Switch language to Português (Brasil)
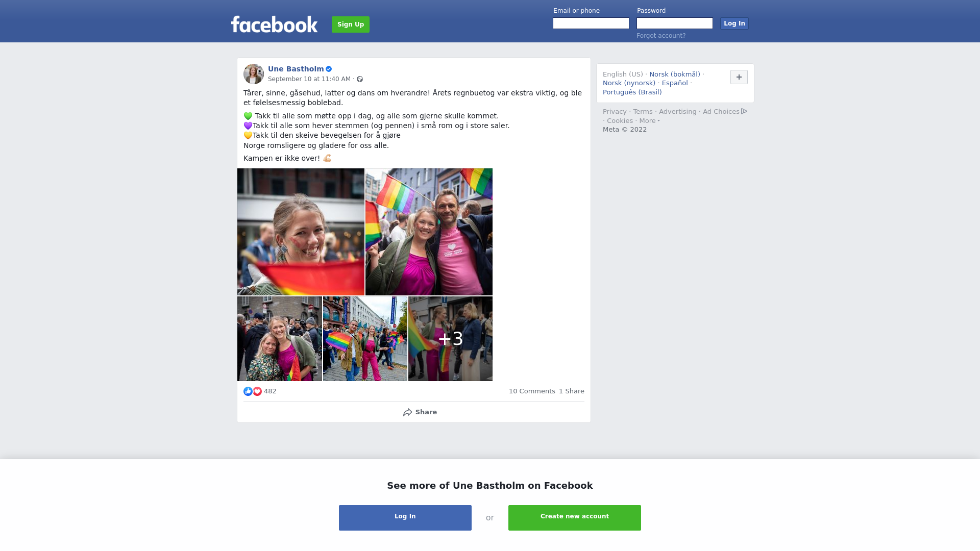Viewport: 980px width, 551px height. 632,92
